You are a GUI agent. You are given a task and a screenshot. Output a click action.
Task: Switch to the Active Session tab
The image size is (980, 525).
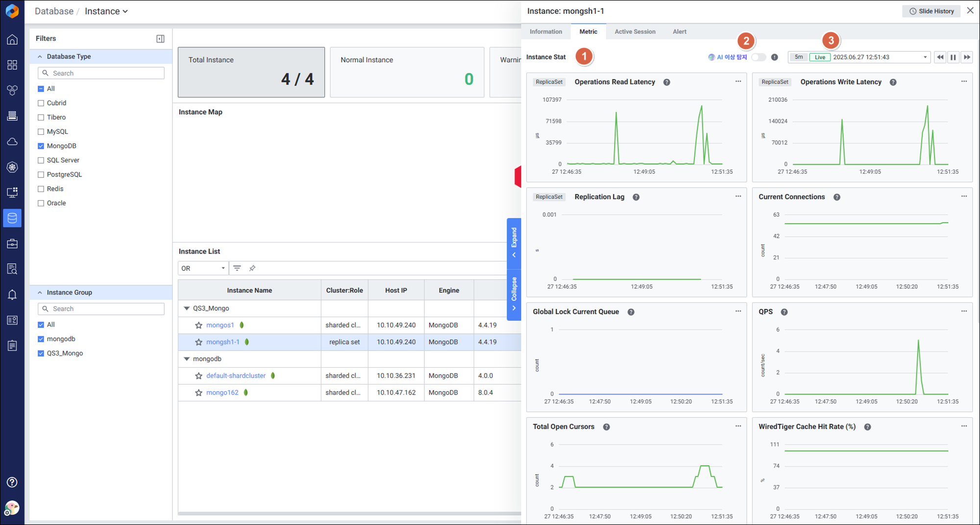(x=635, y=32)
